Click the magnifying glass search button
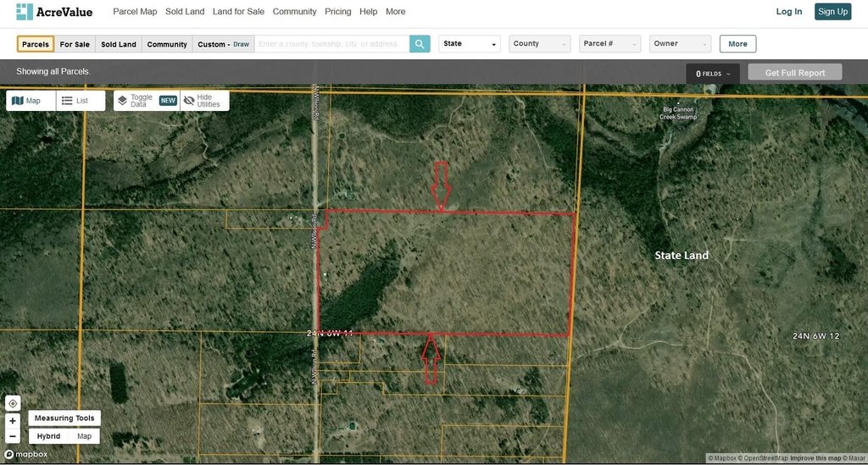This screenshot has width=868, height=465. (420, 44)
